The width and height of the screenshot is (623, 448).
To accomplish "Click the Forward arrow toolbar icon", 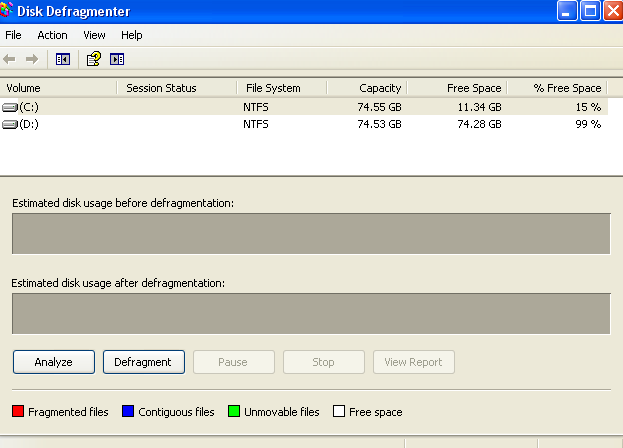I will [32, 60].
